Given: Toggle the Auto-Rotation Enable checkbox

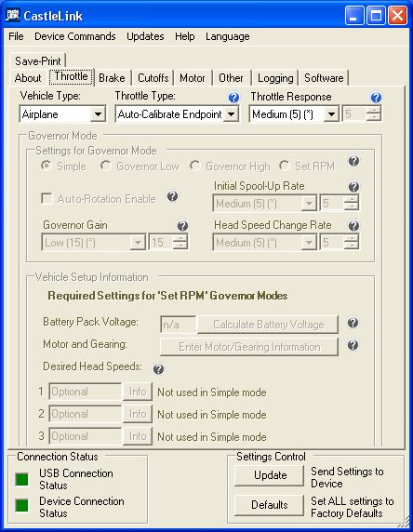Looking at the screenshot, I should [47, 198].
